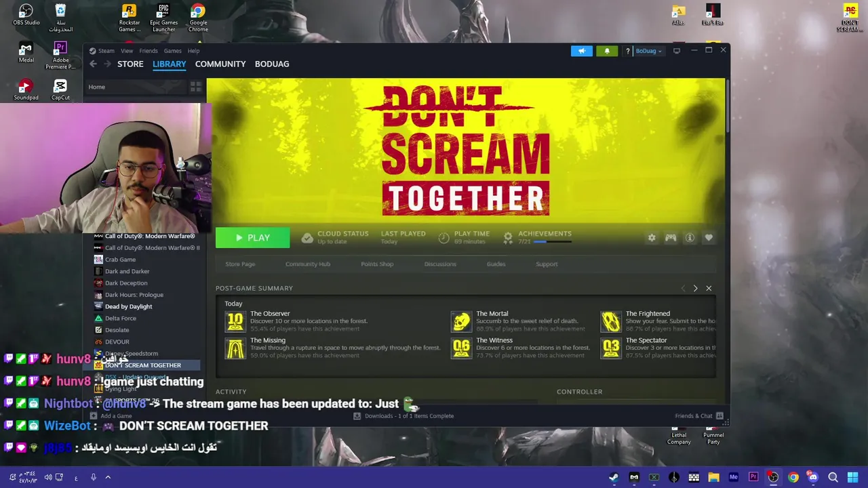This screenshot has width=868, height=488.
Task: Open the View menu in Steam
Action: (127, 51)
